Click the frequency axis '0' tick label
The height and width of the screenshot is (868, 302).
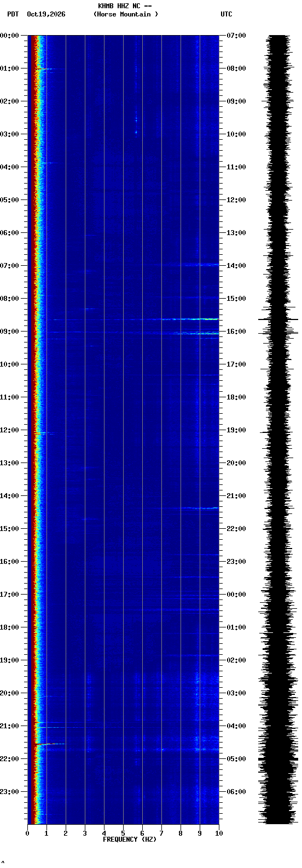tap(27, 833)
